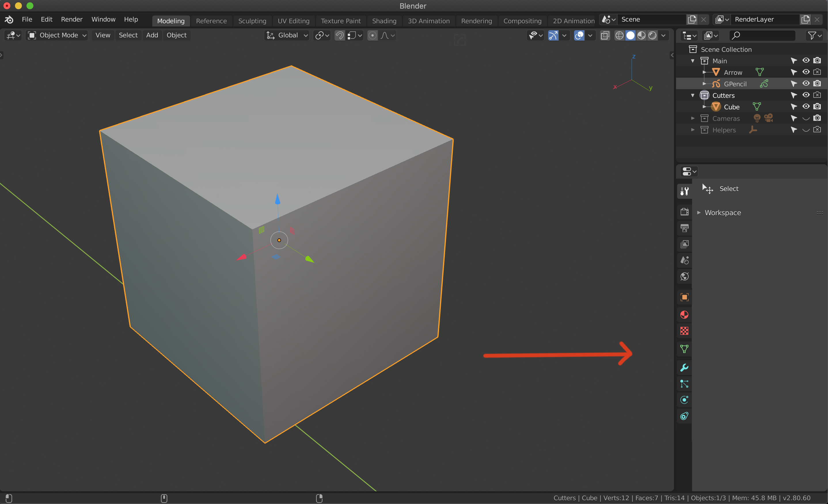Switch to the Sculpting workspace tab
Viewport: 828px width, 504px height.
[x=252, y=21]
